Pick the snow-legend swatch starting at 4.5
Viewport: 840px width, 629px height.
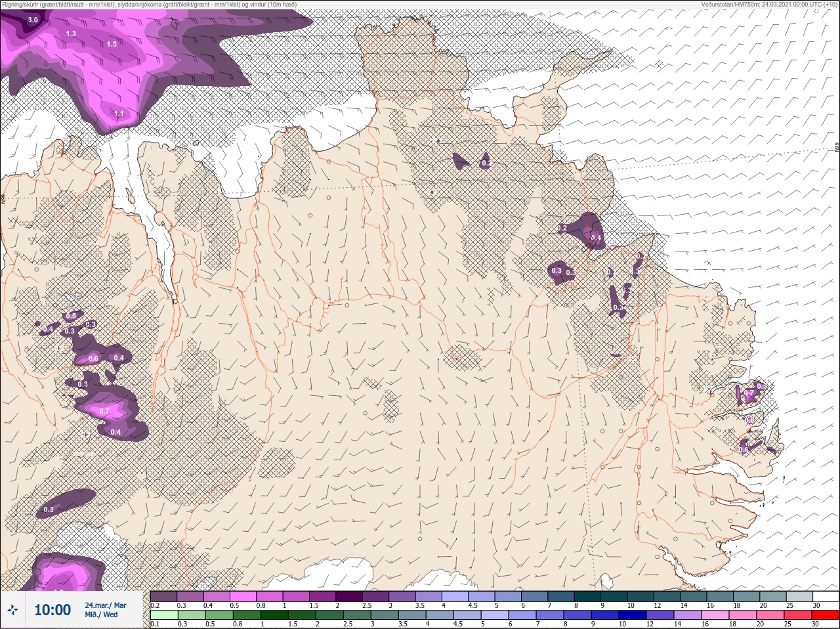(482, 596)
